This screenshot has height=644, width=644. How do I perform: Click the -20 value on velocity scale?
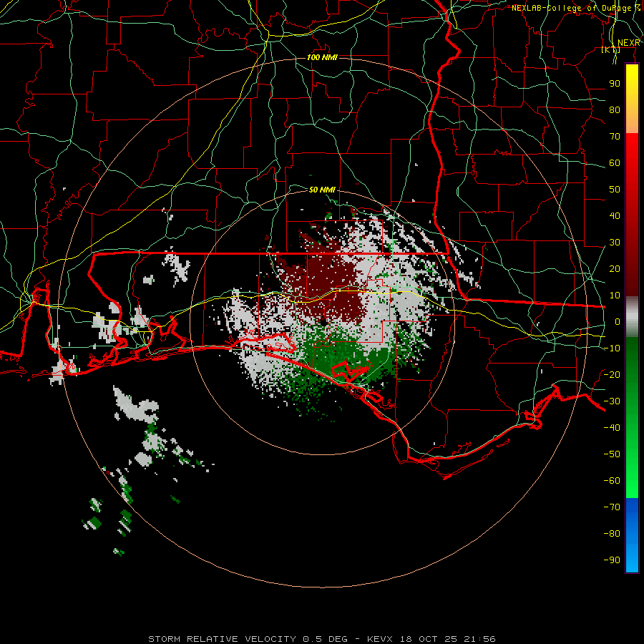[612, 374]
